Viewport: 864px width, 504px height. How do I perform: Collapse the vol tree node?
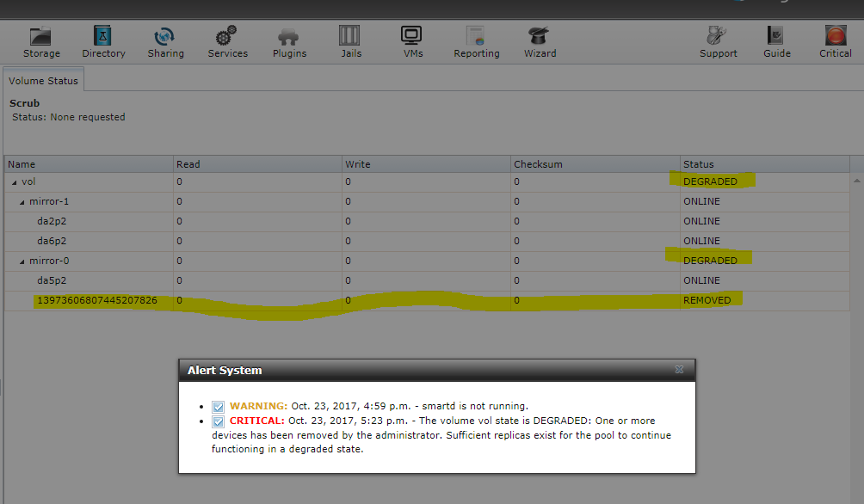tap(15, 182)
